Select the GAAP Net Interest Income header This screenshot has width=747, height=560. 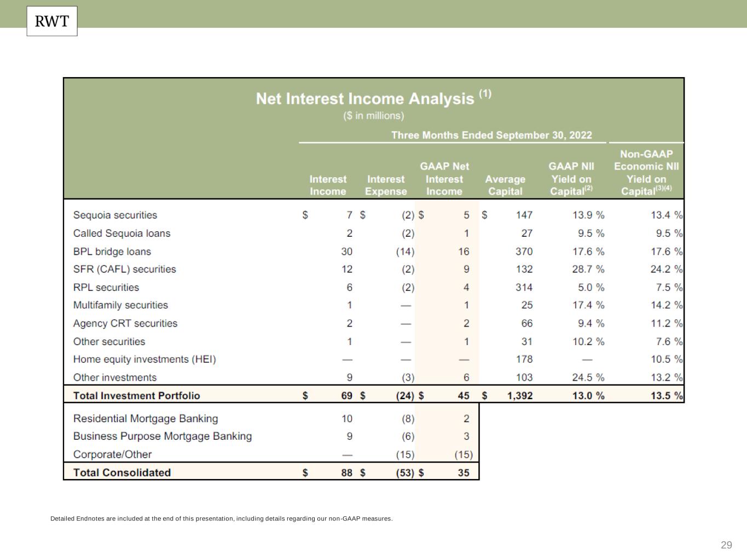444,179
